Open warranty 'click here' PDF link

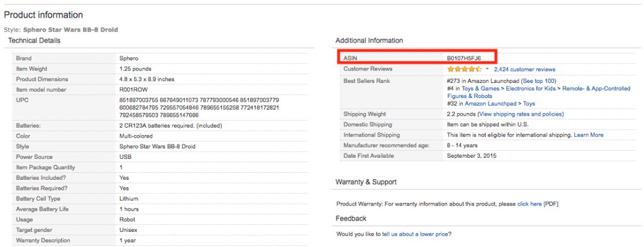(x=530, y=204)
